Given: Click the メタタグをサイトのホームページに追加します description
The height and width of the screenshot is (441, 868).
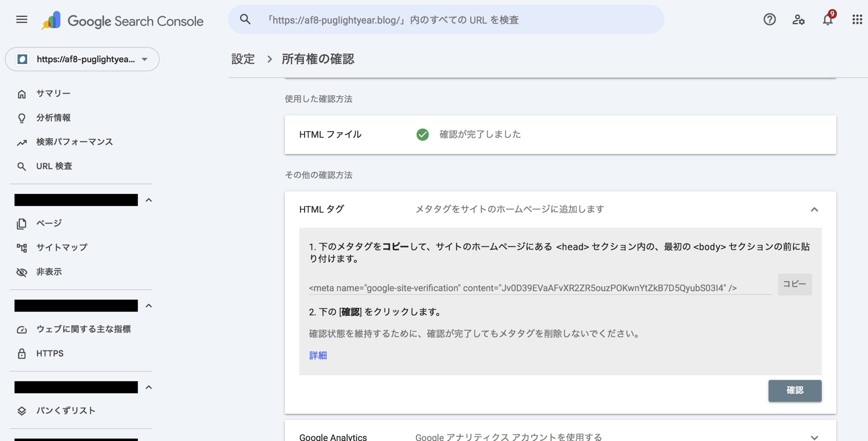Looking at the screenshot, I should click(x=510, y=209).
